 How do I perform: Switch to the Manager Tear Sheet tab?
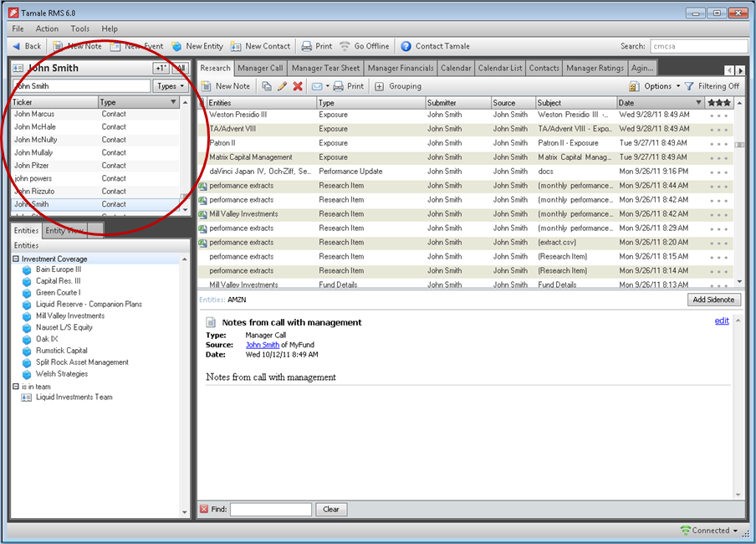tap(325, 68)
